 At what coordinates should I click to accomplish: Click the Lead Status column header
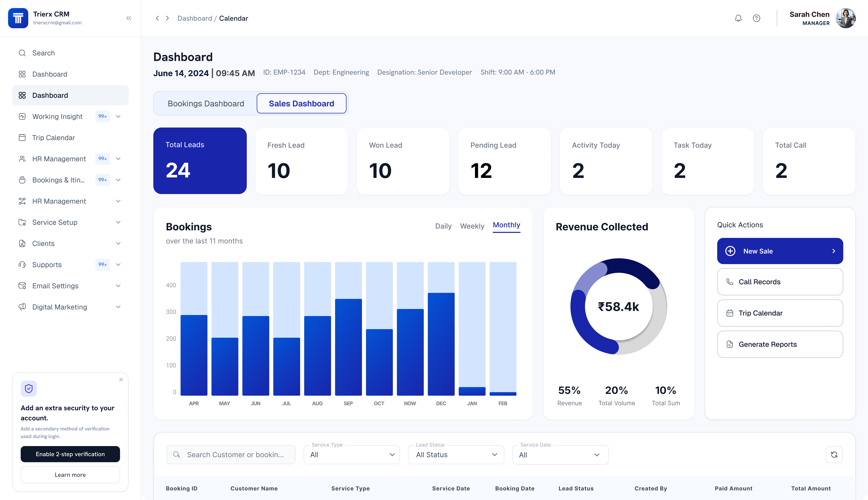576,488
